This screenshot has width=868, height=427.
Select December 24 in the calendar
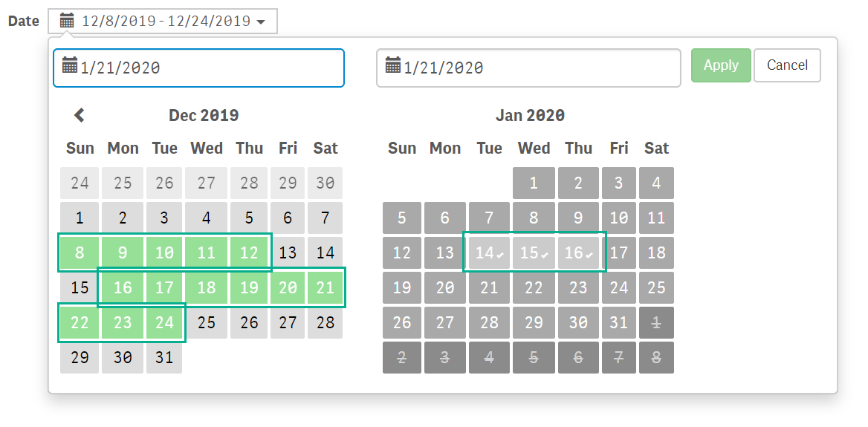164,322
